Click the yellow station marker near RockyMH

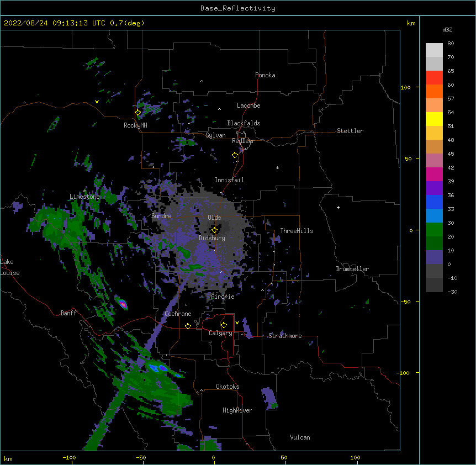(138, 113)
